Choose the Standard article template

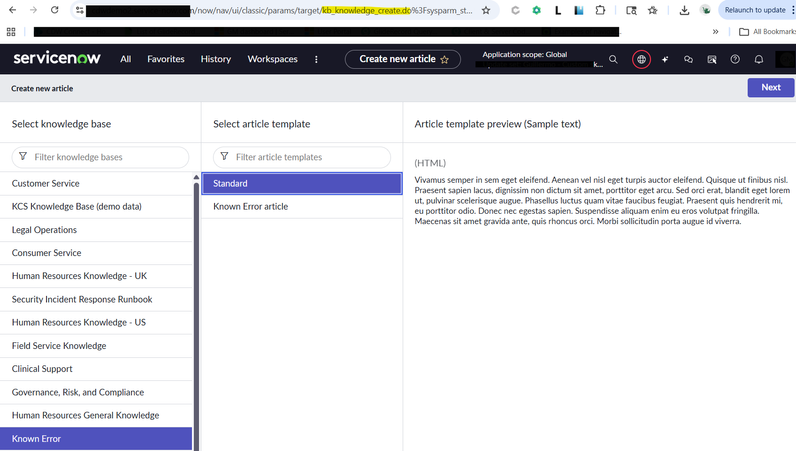[x=302, y=183]
